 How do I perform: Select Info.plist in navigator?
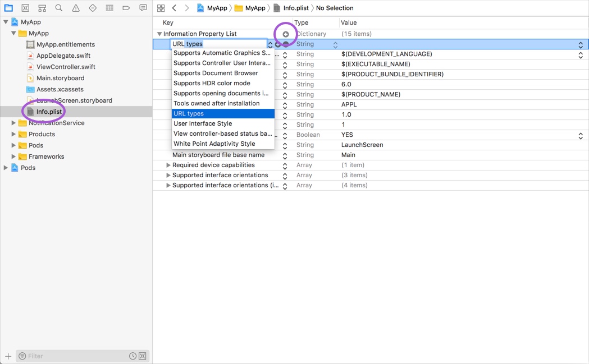point(49,112)
